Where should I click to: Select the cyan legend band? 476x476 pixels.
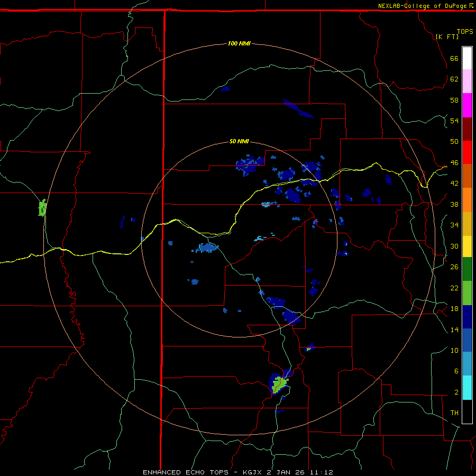click(x=467, y=387)
